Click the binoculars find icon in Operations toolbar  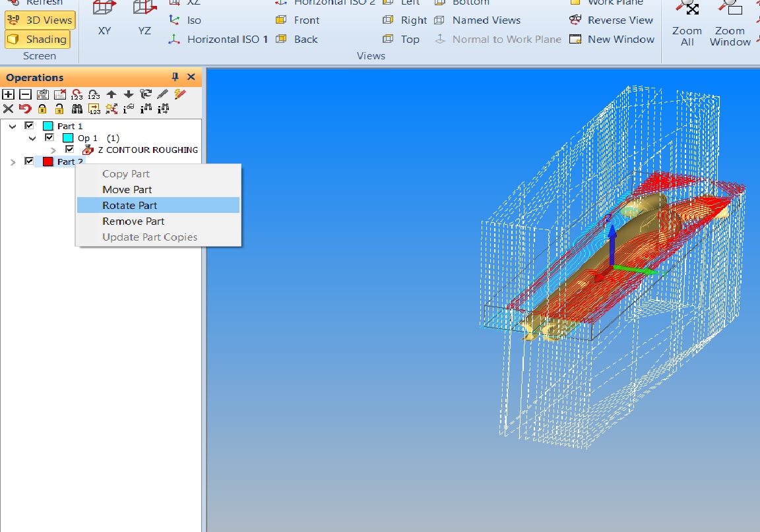(77, 109)
